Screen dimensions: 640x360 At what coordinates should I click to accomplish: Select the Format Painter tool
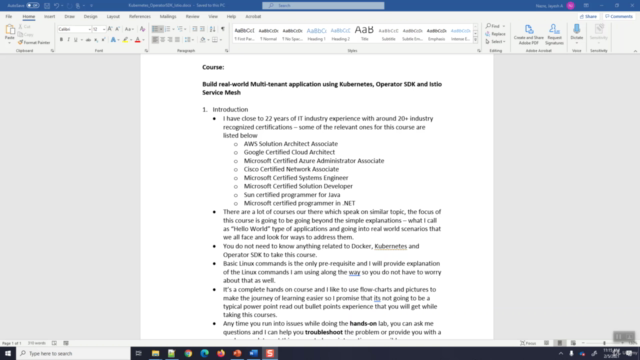34,42
